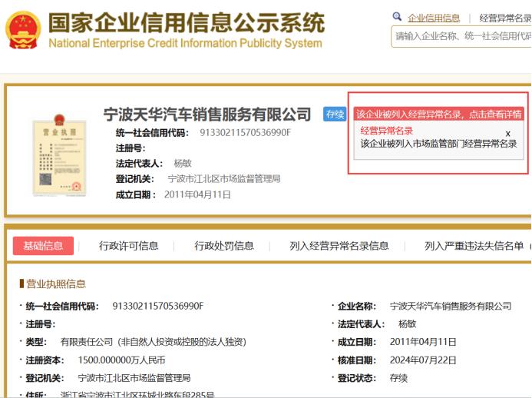Click the red 经营异常名录 popup title

386,131
